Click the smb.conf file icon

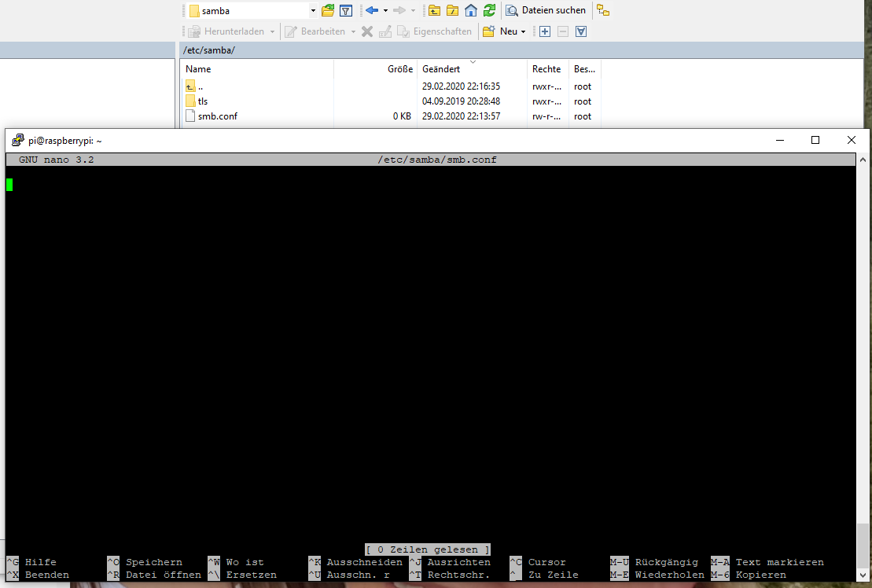[190, 116]
